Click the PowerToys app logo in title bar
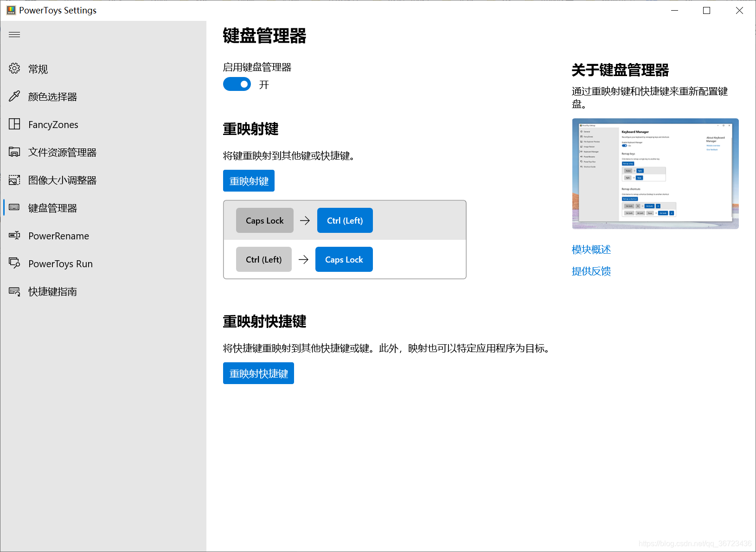Viewport: 756px width, 552px height. (11, 10)
